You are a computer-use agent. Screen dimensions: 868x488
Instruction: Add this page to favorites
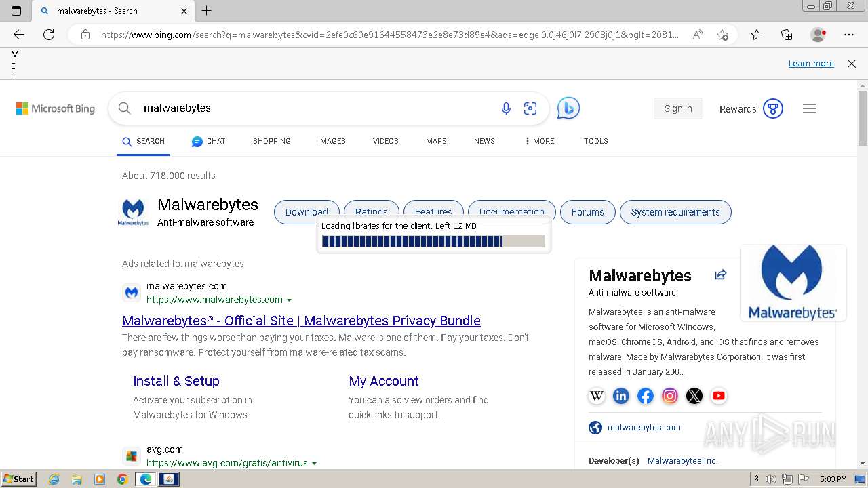722,35
